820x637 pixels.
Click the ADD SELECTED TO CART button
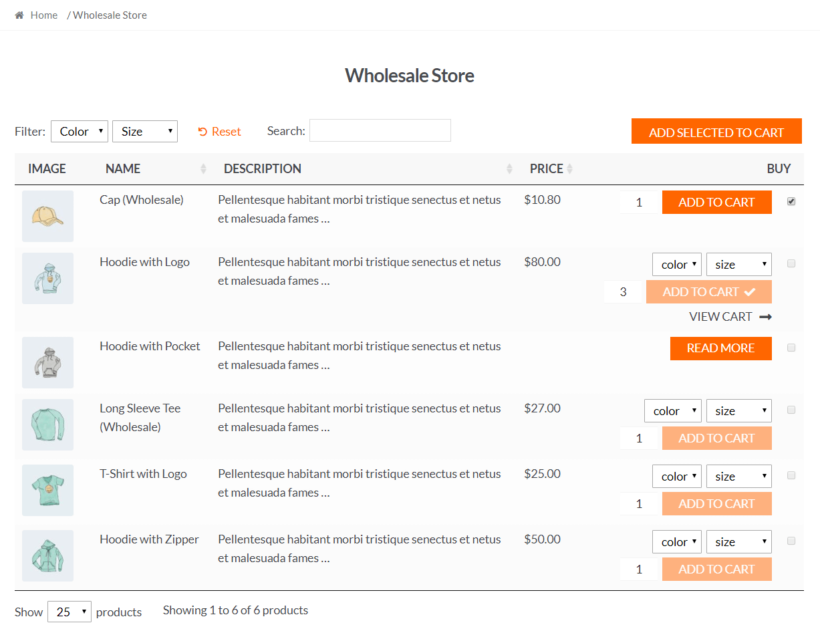tap(716, 131)
